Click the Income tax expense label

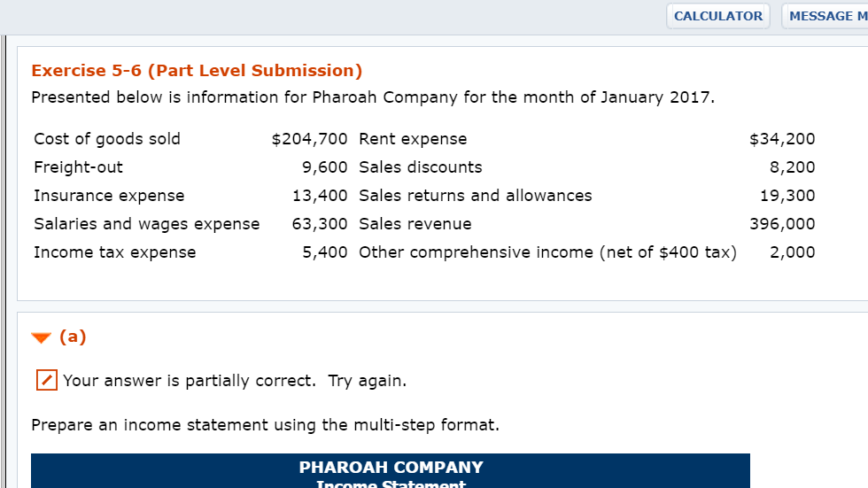[115, 252]
